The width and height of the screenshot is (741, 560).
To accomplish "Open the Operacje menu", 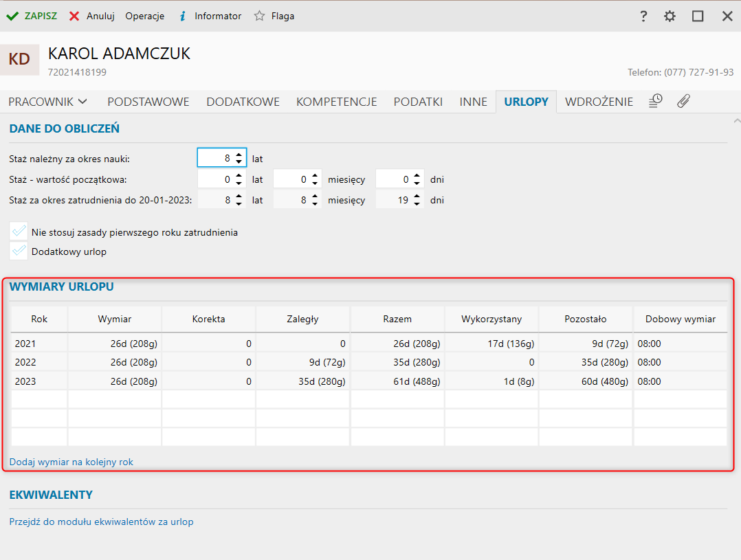I will point(144,16).
